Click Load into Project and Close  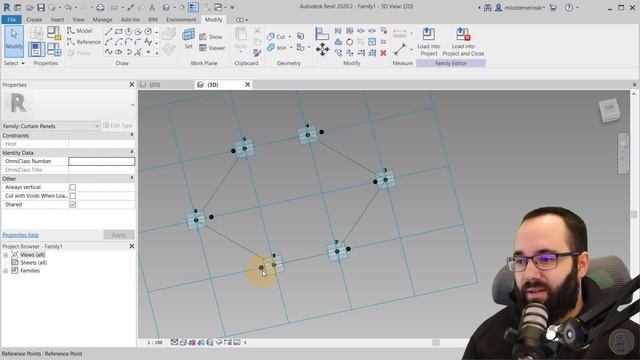point(463,42)
